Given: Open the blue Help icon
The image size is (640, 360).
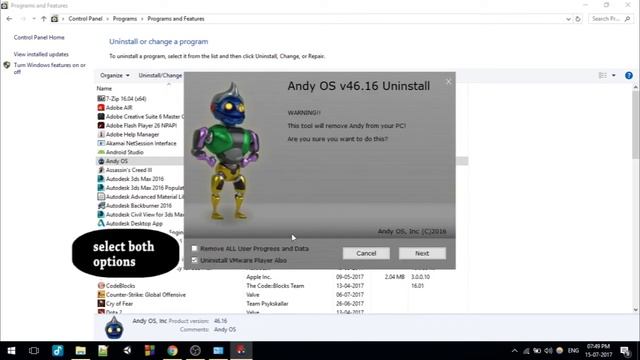Looking at the screenshot, I should click(629, 76).
